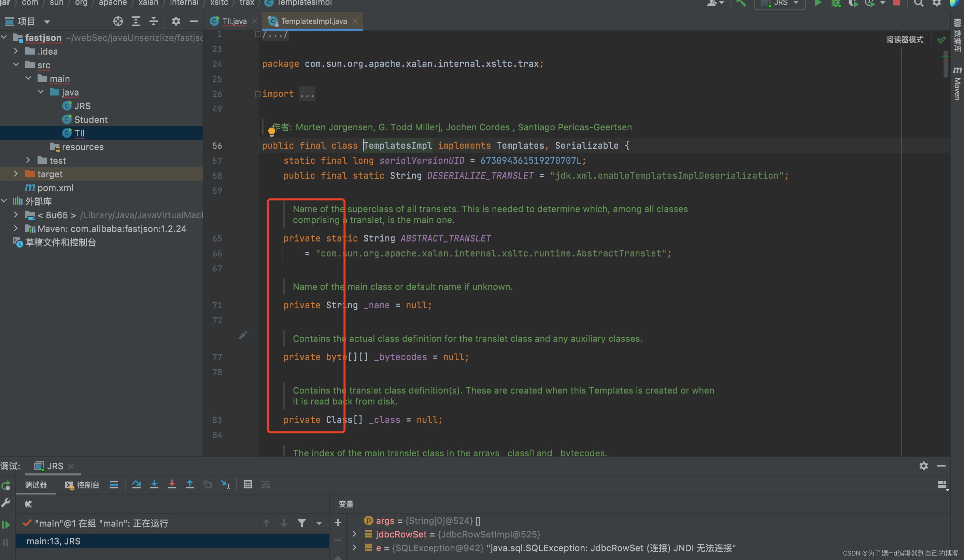964x560 pixels.
Task: Expand the target folder
Action: [16, 174]
